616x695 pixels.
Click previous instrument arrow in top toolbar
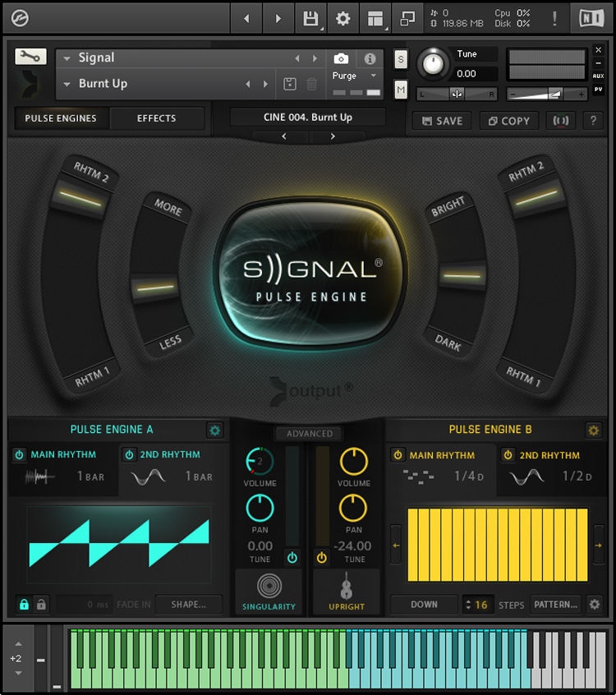pyautogui.click(x=246, y=19)
